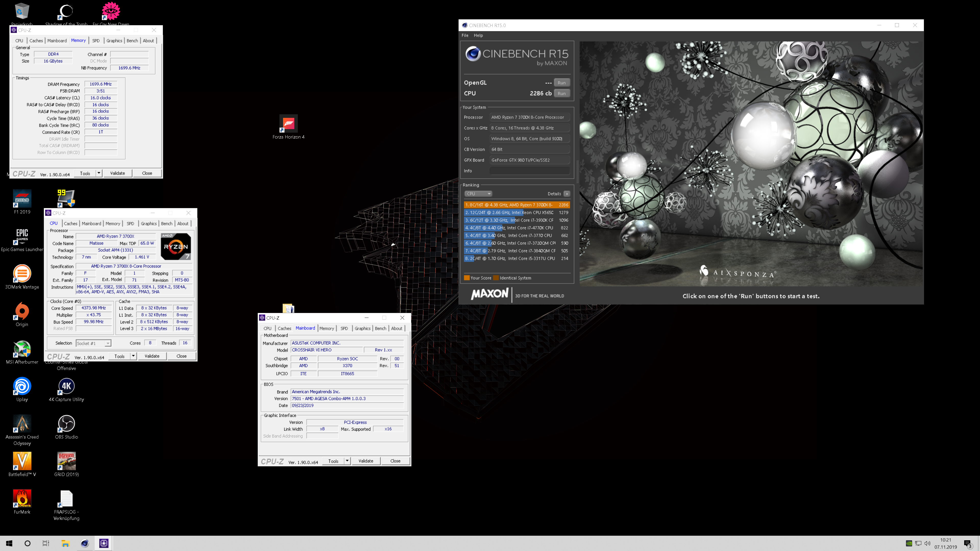
Task: Open About tab in Memory CPU-Z window
Action: pyautogui.click(x=148, y=41)
